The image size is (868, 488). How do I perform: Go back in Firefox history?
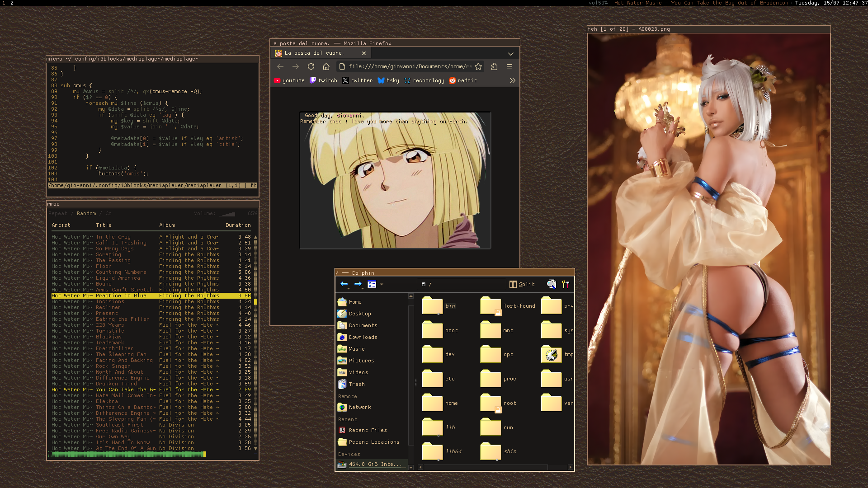pos(280,66)
